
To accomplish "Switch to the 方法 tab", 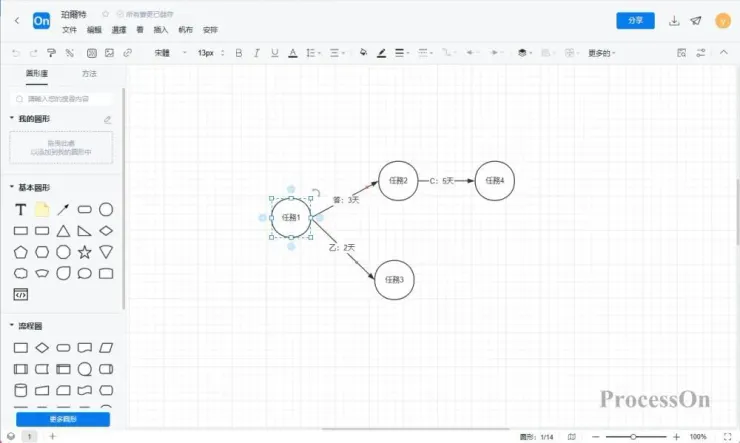I will (x=89, y=74).
